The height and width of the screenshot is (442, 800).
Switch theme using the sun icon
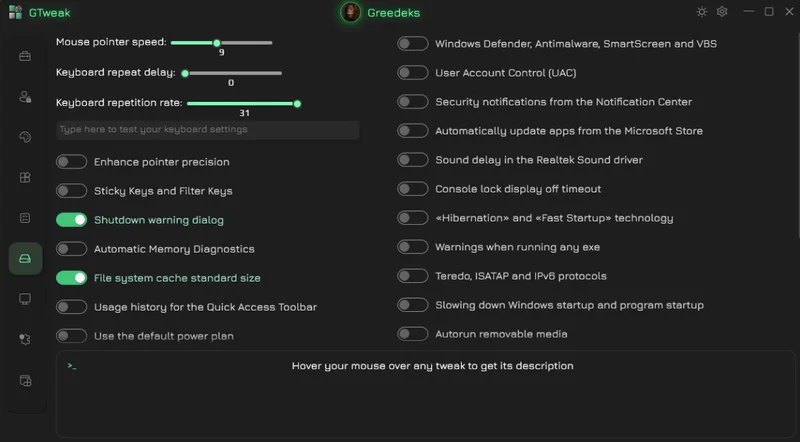coord(702,12)
